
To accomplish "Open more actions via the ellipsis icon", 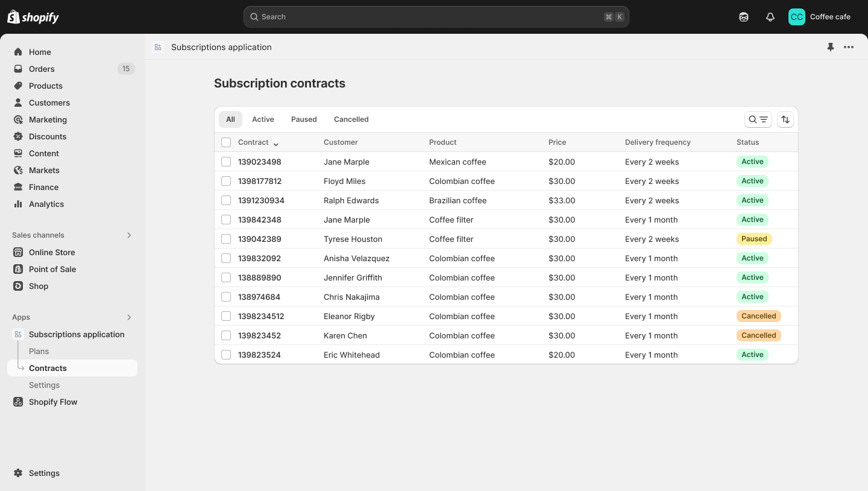I will click(x=849, y=47).
